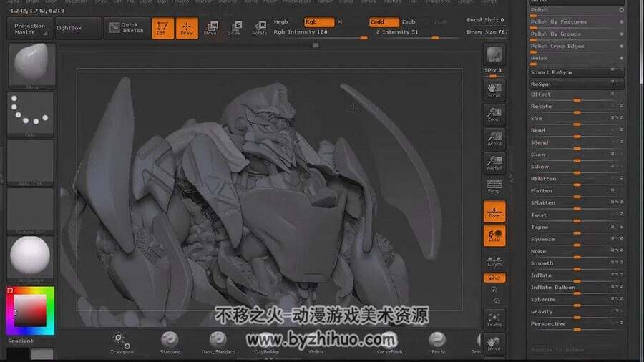Select the Rotate transform tool
The image size is (644, 362).
[x=260, y=29]
